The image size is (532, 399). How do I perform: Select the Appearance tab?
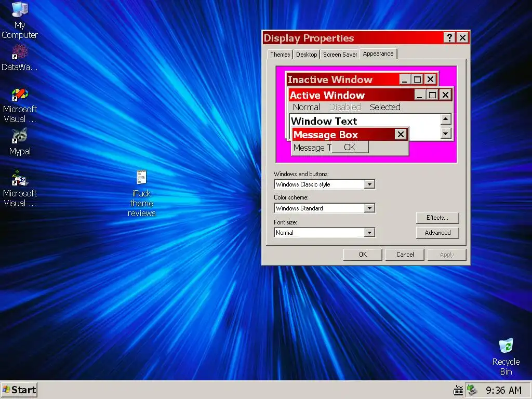(x=378, y=54)
